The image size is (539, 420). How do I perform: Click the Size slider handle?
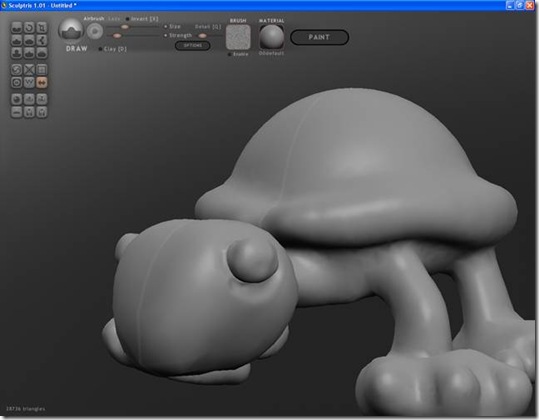(x=125, y=27)
